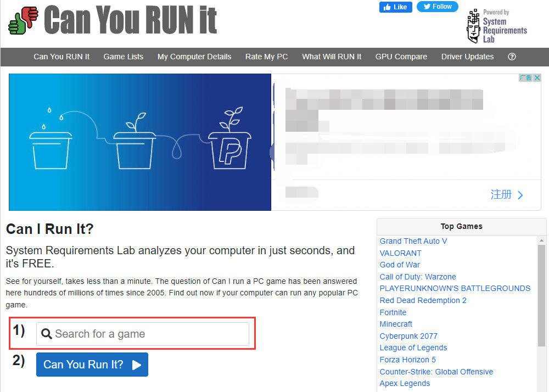Click the Can You RUN it title banner
This screenshot has height=392, width=549.
(x=130, y=20)
